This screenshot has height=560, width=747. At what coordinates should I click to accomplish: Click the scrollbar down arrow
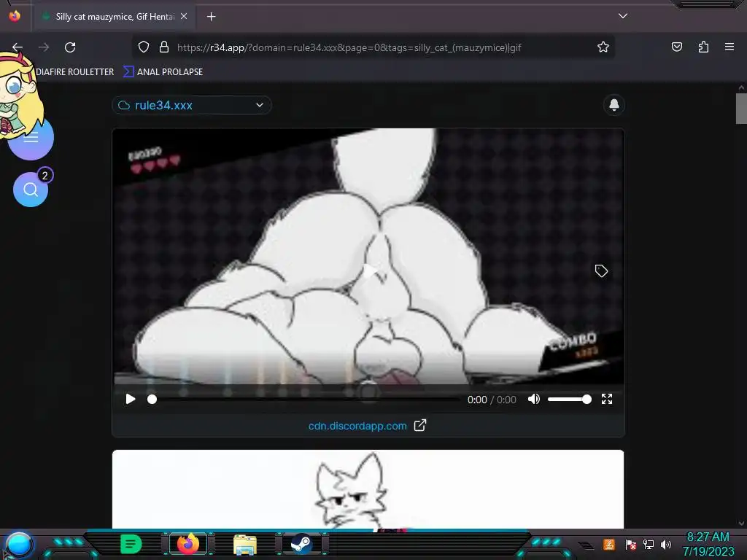coord(741,524)
